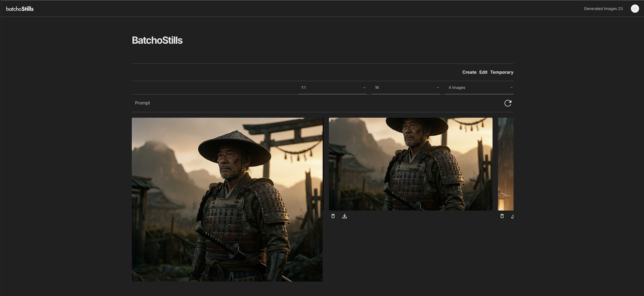
Task: Open the 1:1 aspect ratio dropdown
Action: pyautogui.click(x=332, y=87)
